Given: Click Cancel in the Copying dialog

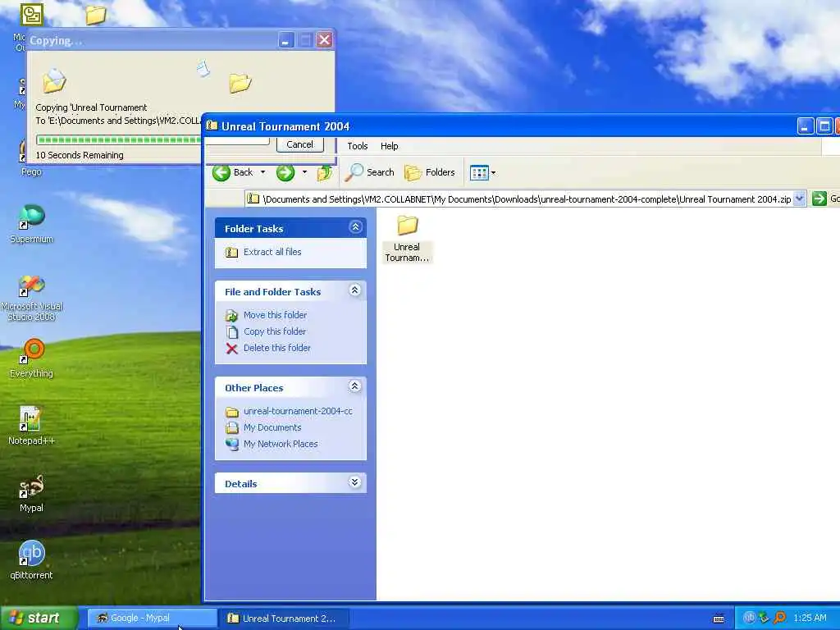Looking at the screenshot, I should pos(300,144).
